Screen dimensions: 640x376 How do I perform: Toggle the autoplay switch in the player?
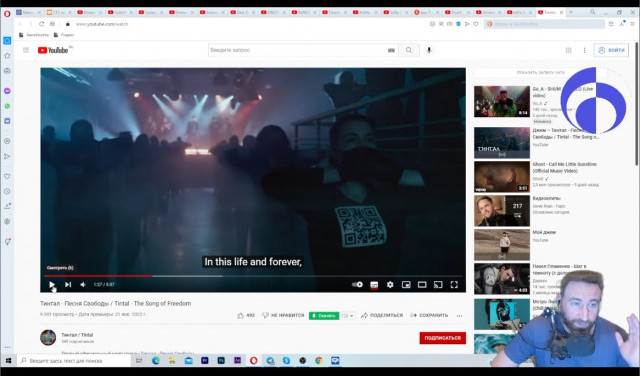point(357,285)
